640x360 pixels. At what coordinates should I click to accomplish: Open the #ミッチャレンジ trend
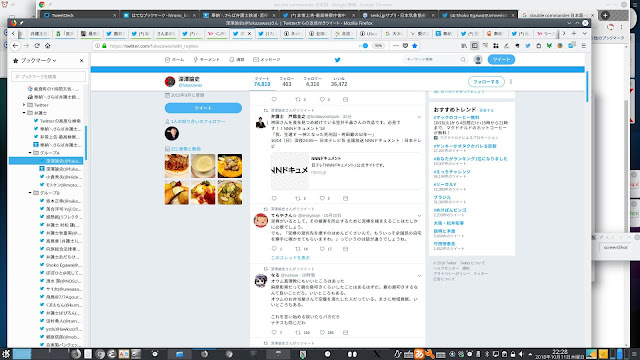(452, 172)
